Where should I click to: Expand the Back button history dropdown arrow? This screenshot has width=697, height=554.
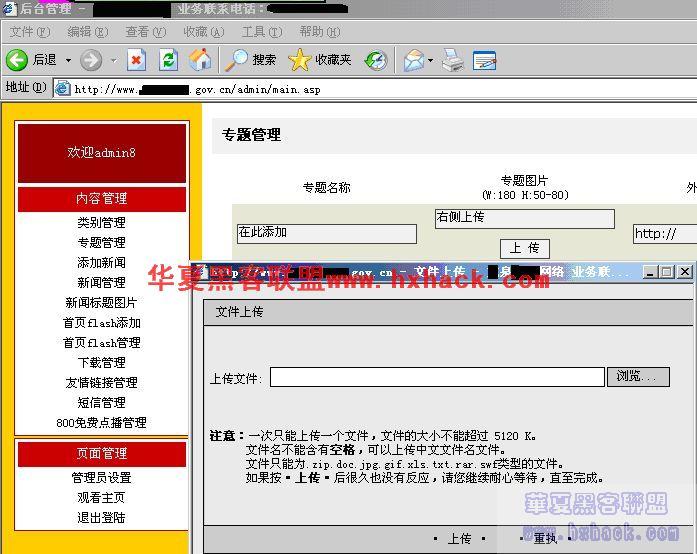pos(68,60)
